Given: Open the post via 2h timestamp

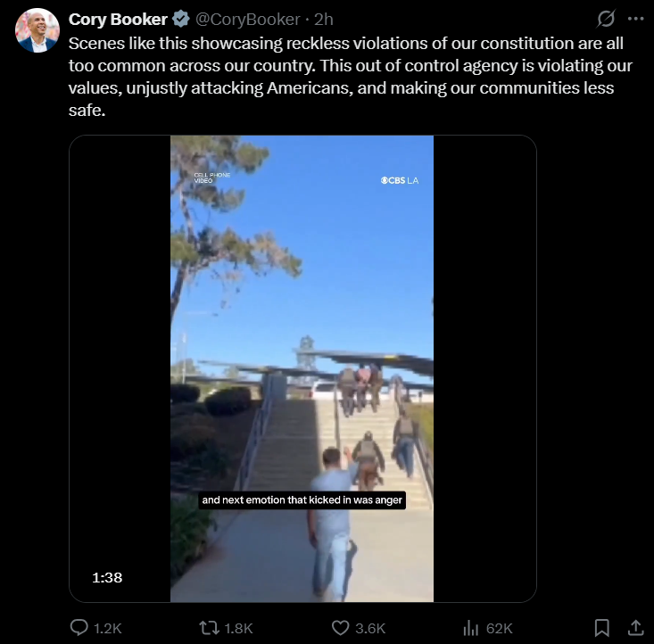Looking at the screenshot, I should click(x=324, y=20).
